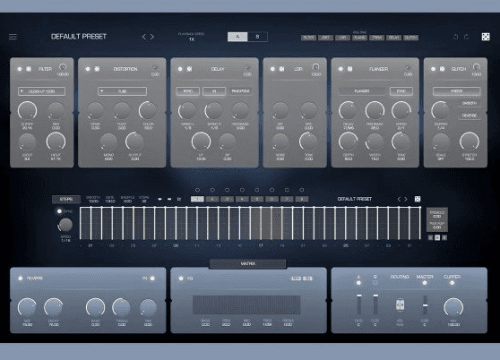The width and height of the screenshot is (500, 360).
Task: Toggle the Delay module power
Action: click(180, 69)
